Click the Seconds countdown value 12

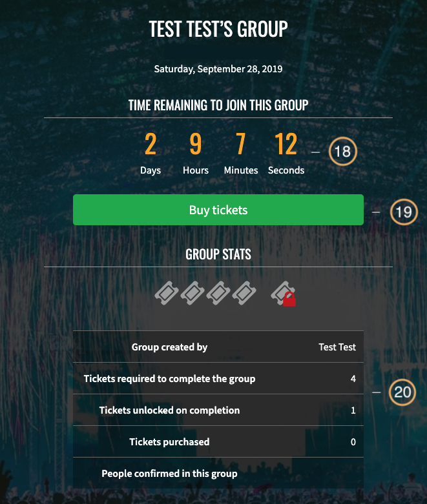coord(286,144)
